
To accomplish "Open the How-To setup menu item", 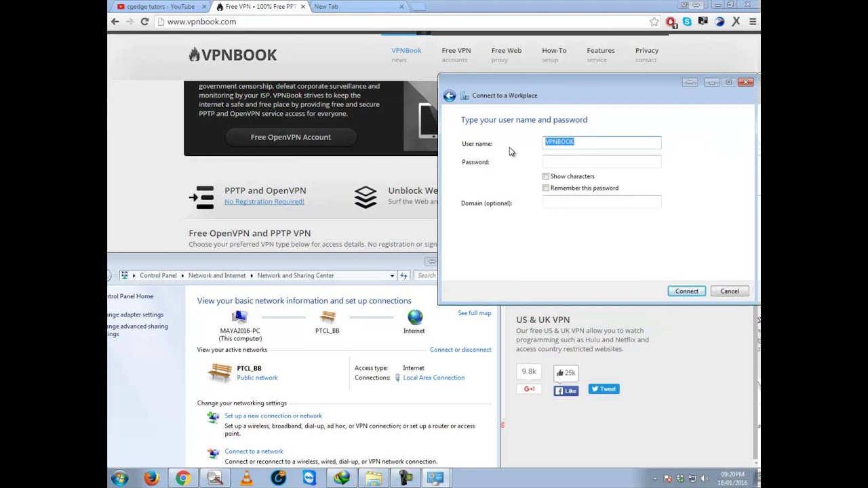I will (554, 55).
